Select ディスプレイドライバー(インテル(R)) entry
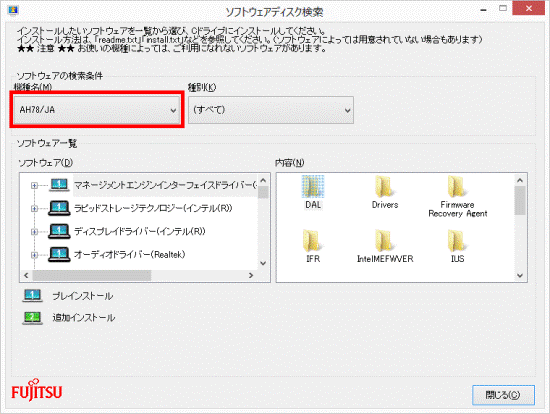 click(140, 231)
